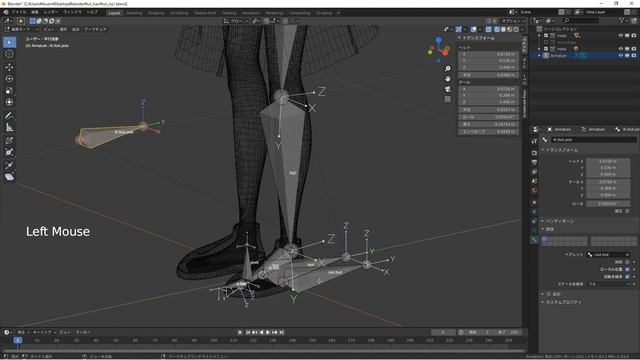Image resolution: width=640 pixels, height=360 pixels.
Task: Click the play animation button
Action: click(x=268, y=332)
